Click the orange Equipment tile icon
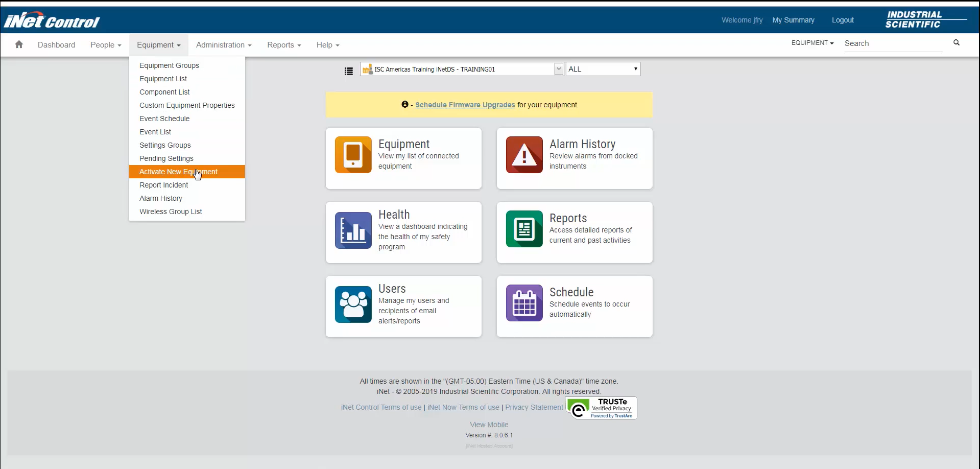Screen dimensions: 980x469 point(353,155)
